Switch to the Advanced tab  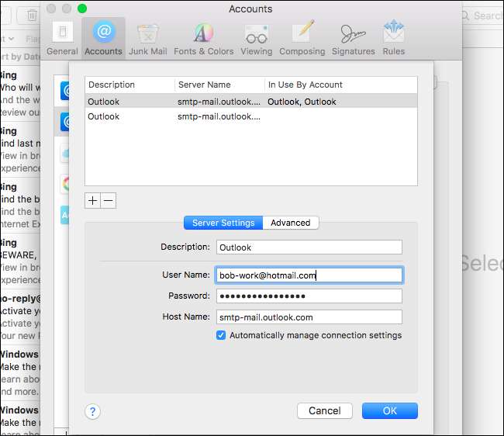click(291, 223)
